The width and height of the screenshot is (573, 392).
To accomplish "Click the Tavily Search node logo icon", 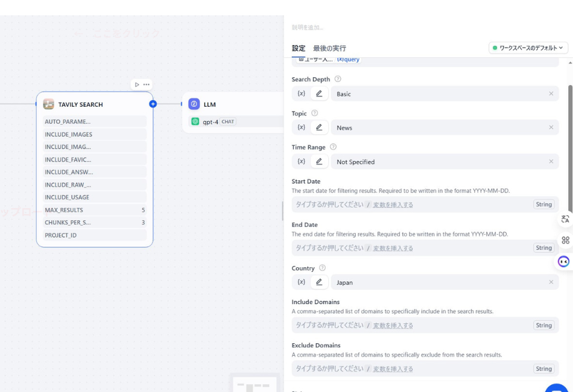I will coord(49,104).
